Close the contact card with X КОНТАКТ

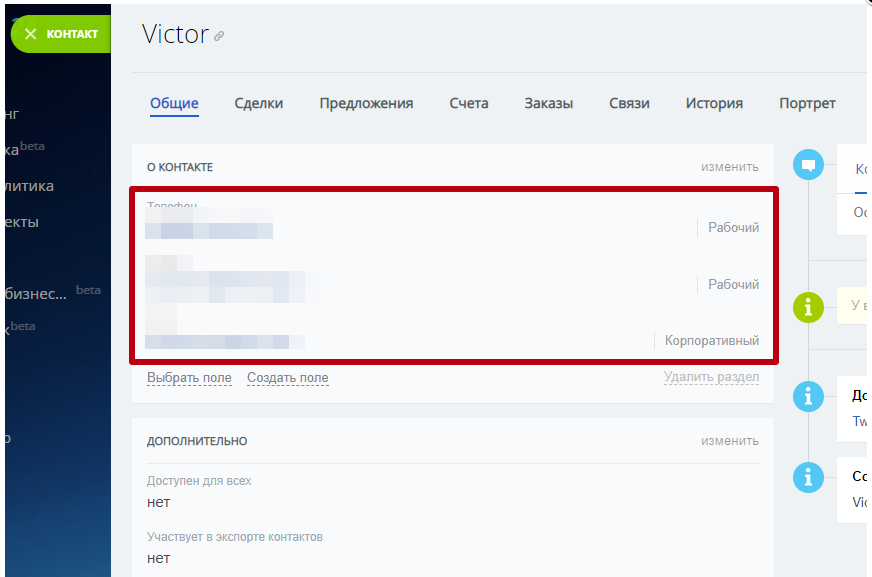[x=60, y=34]
